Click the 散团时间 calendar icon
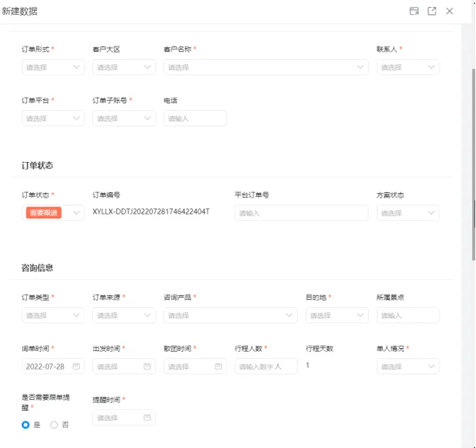This screenshot has width=476, height=448. point(219,367)
